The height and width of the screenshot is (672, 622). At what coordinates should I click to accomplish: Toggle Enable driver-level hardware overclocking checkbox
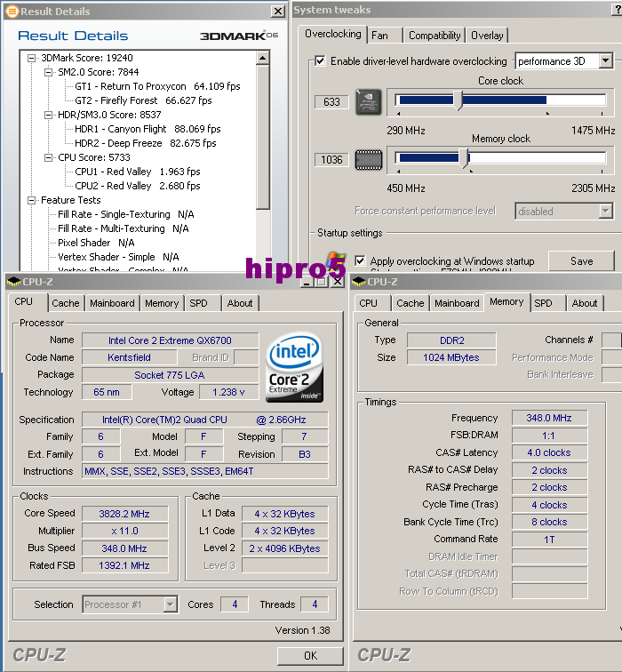[320, 60]
